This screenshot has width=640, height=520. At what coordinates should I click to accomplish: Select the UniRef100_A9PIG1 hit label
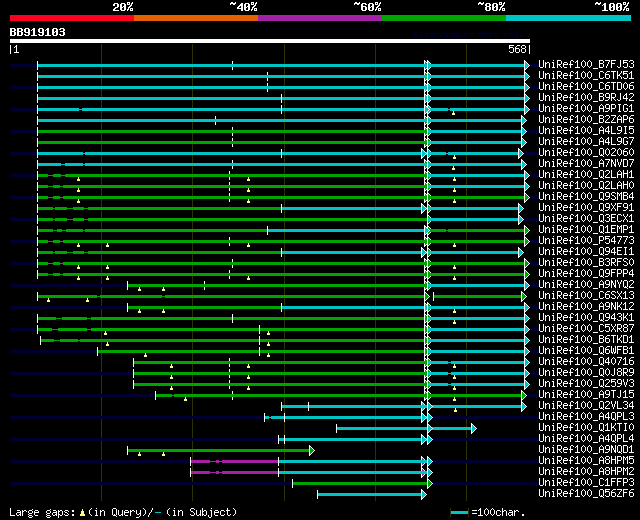[x=586, y=109]
